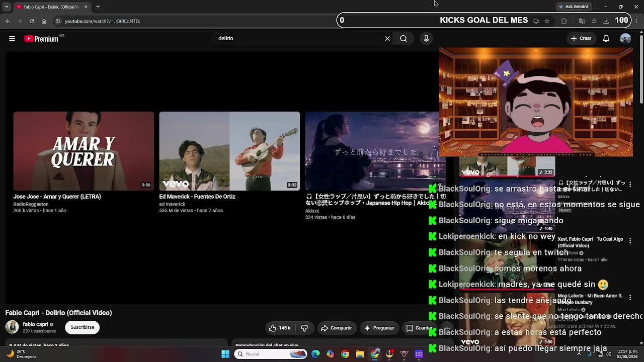Open the browser home page
Image resolution: width=644 pixels, height=362 pixels.
pyautogui.click(x=44, y=21)
